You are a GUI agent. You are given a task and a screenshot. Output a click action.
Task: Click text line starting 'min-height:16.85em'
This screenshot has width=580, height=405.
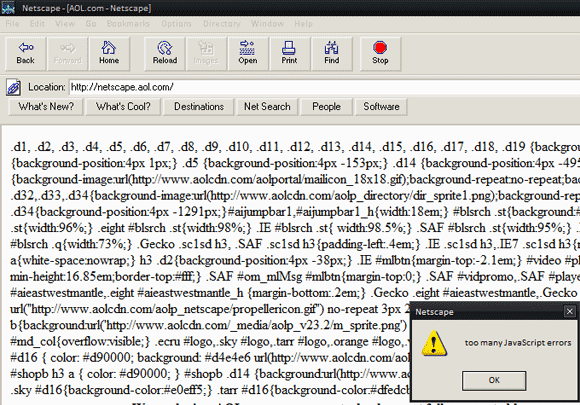(295, 277)
